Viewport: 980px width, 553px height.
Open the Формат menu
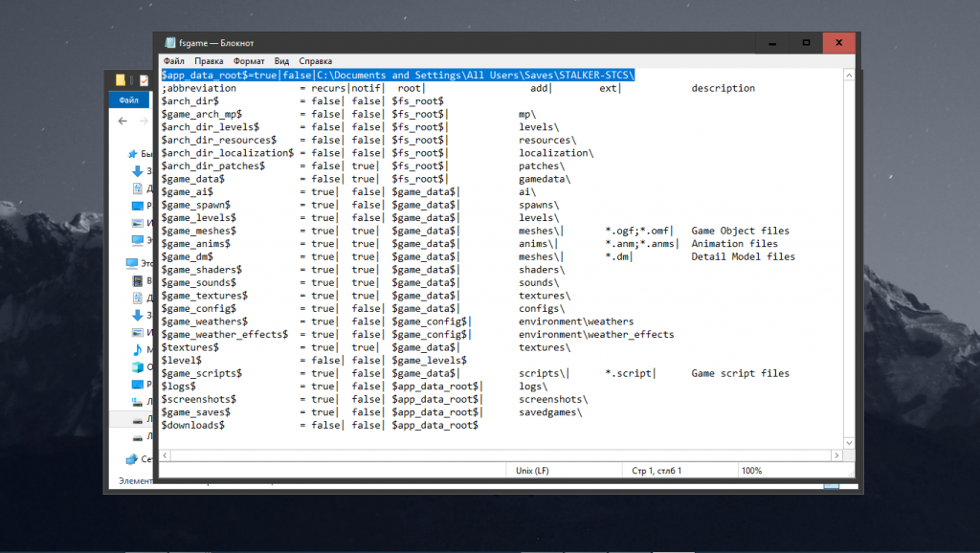click(x=249, y=61)
